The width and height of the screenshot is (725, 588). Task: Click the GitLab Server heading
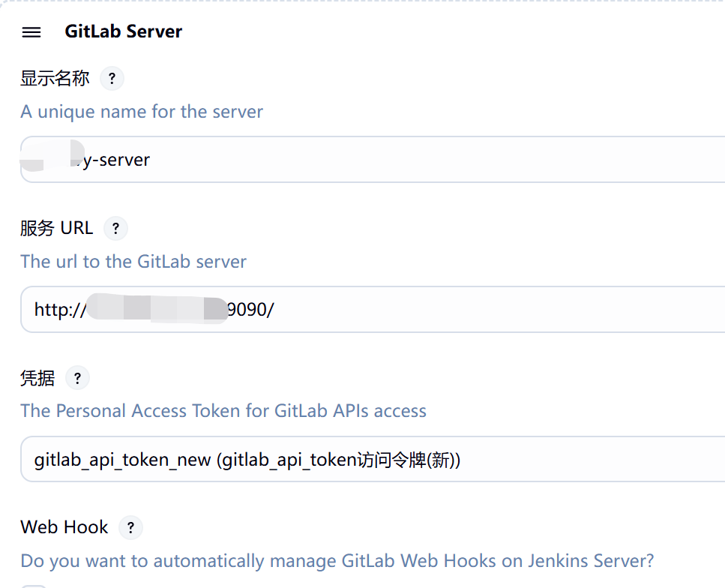tap(124, 31)
